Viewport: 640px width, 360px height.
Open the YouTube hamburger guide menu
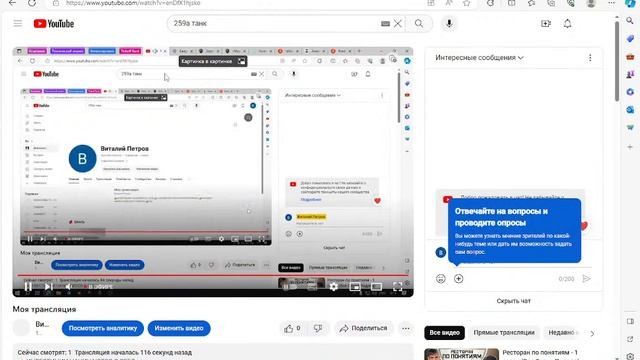[18, 24]
